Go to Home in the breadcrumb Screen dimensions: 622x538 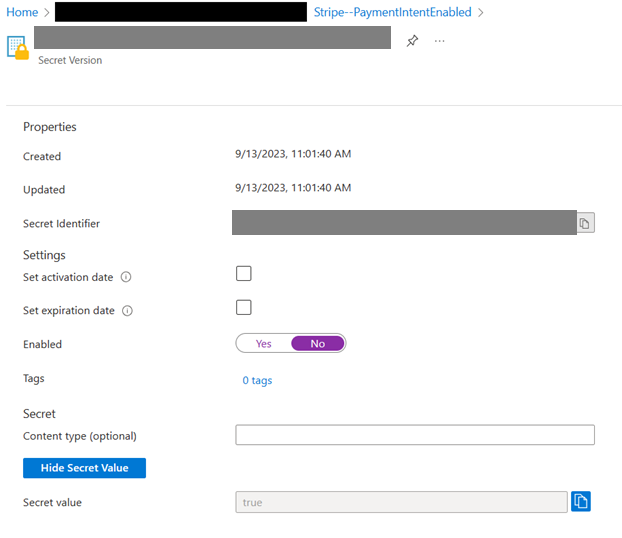22,12
